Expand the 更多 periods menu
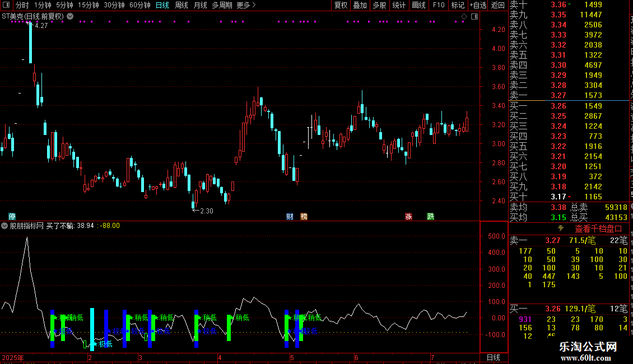 (246, 5)
